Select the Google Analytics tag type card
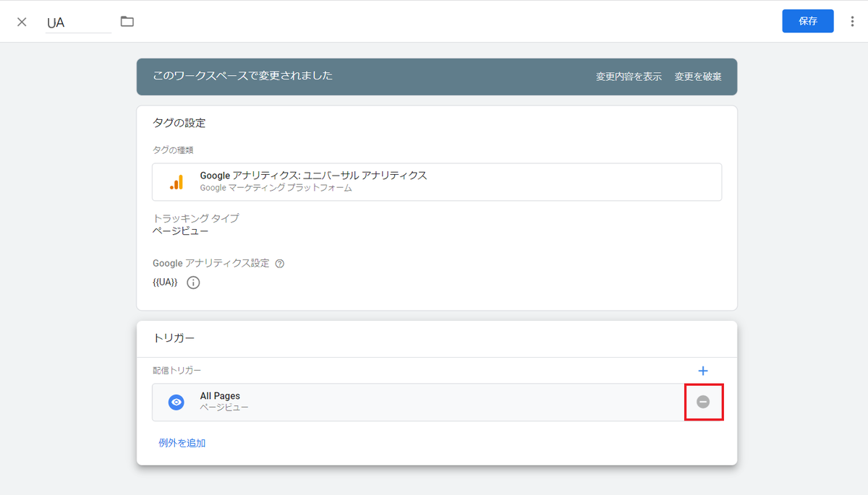The image size is (868, 495). [x=437, y=182]
